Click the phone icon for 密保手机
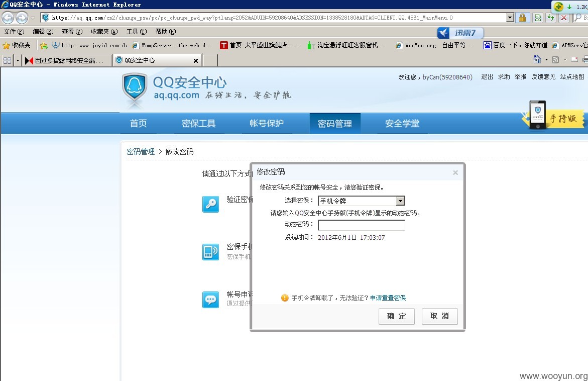The height and width of the screenshot is (381, 588). pyautogui.click(x=210, y=252)
